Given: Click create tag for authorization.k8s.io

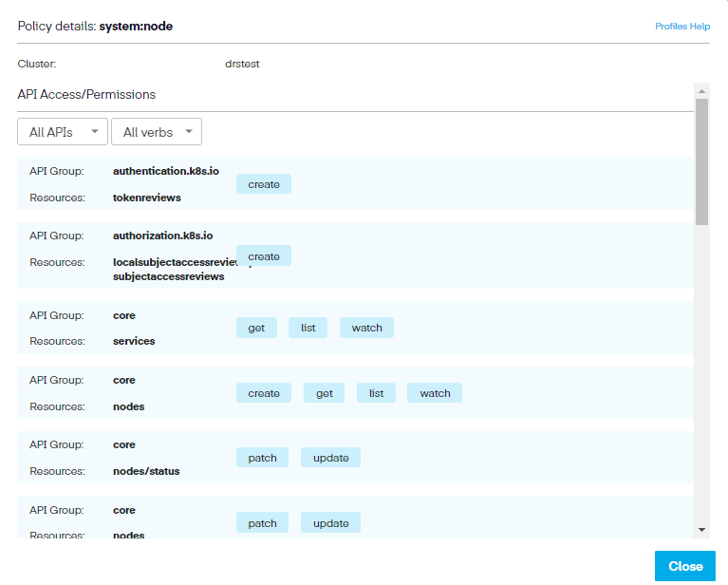Looking at the screenshot, I should click(263, 256).
